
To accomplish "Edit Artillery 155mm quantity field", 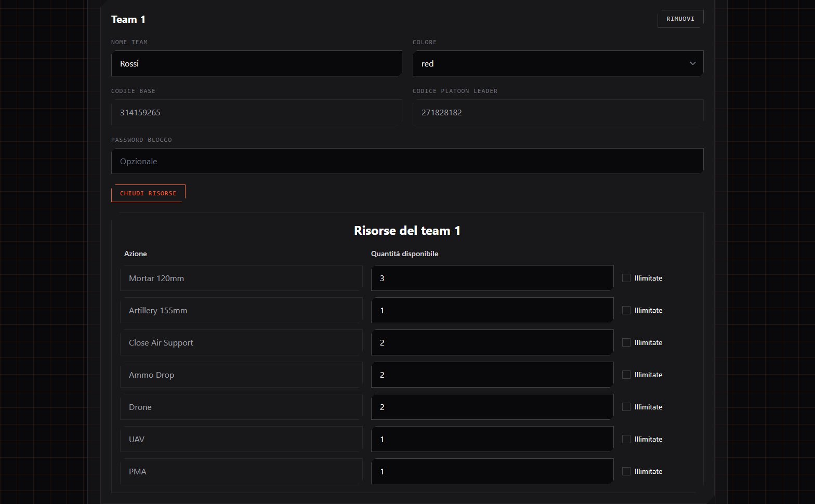I will point(492,310).
